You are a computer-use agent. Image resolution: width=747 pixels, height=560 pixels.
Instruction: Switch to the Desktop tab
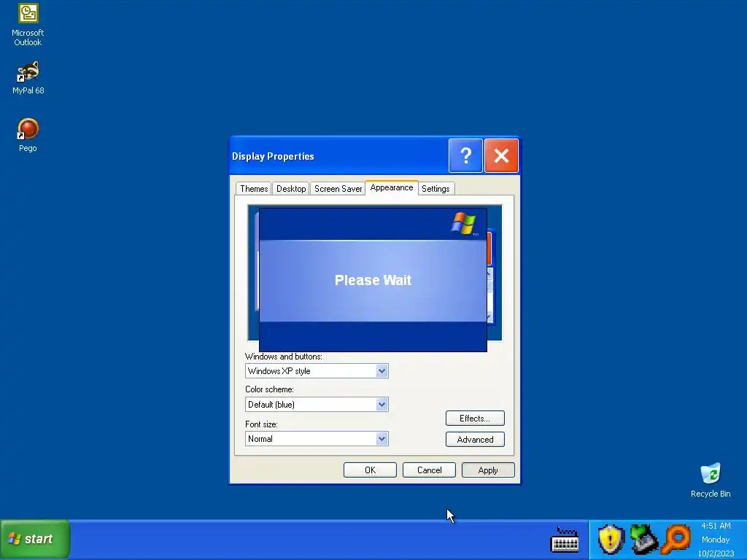[291, 189]
